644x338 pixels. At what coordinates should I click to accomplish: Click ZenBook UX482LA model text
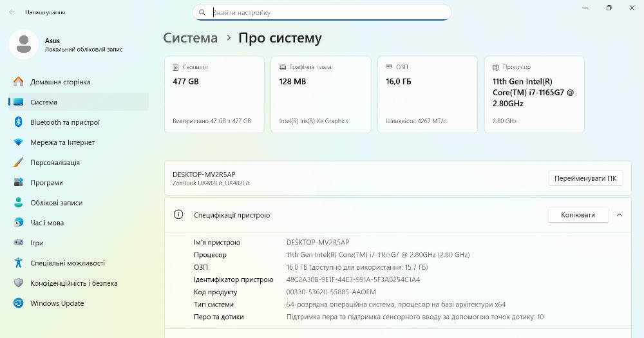click(x=211, y=183)
